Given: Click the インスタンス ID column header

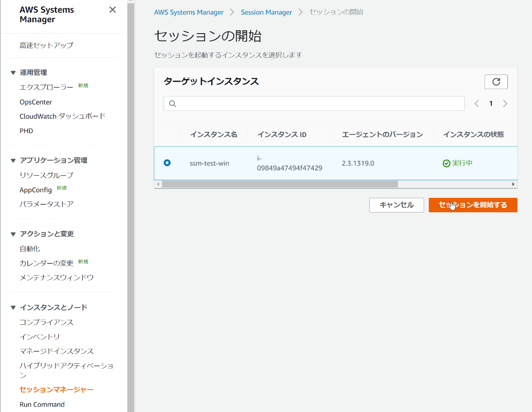Looking at the screenshot, I should coord(282,135).
